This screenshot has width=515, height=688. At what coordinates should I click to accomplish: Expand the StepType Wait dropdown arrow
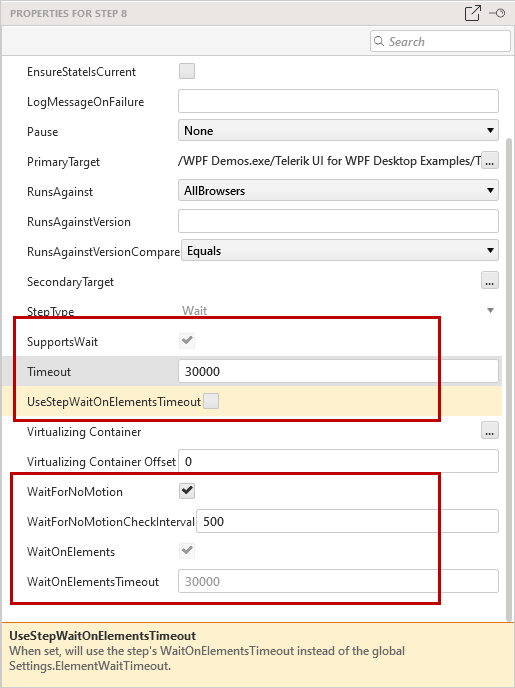point(490,311)
